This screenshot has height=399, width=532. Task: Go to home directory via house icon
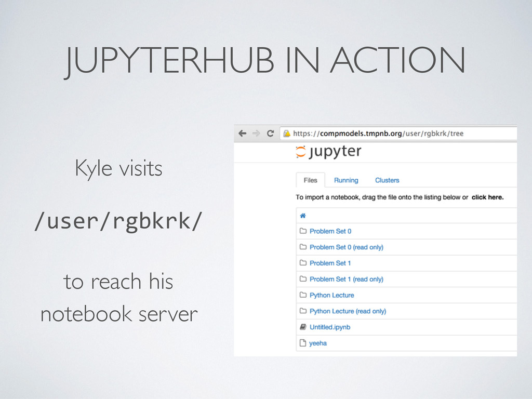point(303,216)
